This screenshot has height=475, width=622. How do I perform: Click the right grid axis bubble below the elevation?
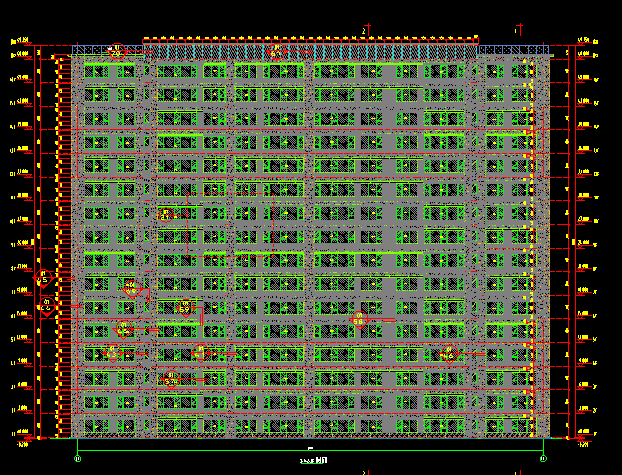[543, 459]
